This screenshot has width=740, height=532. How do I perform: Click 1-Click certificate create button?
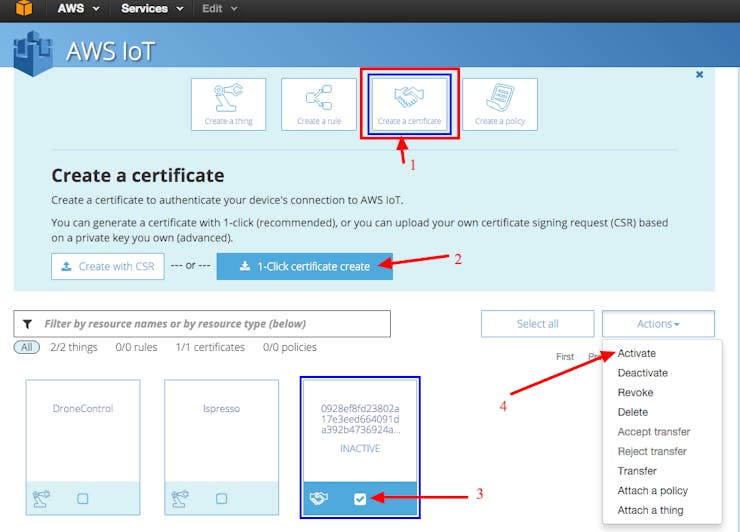pos(304,266)
